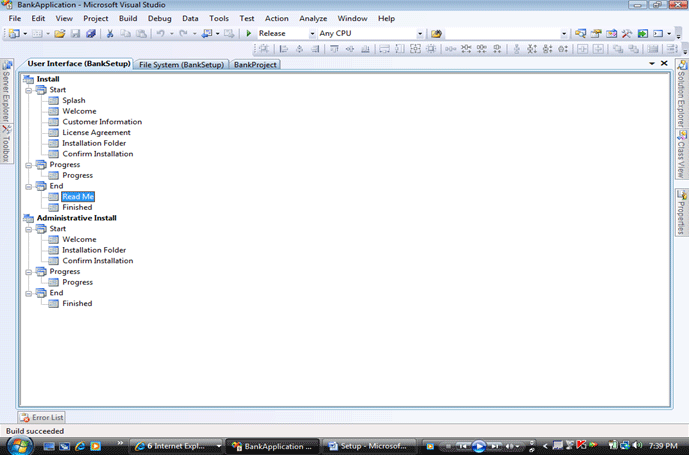Click the Save floppy disk icon

75,33
